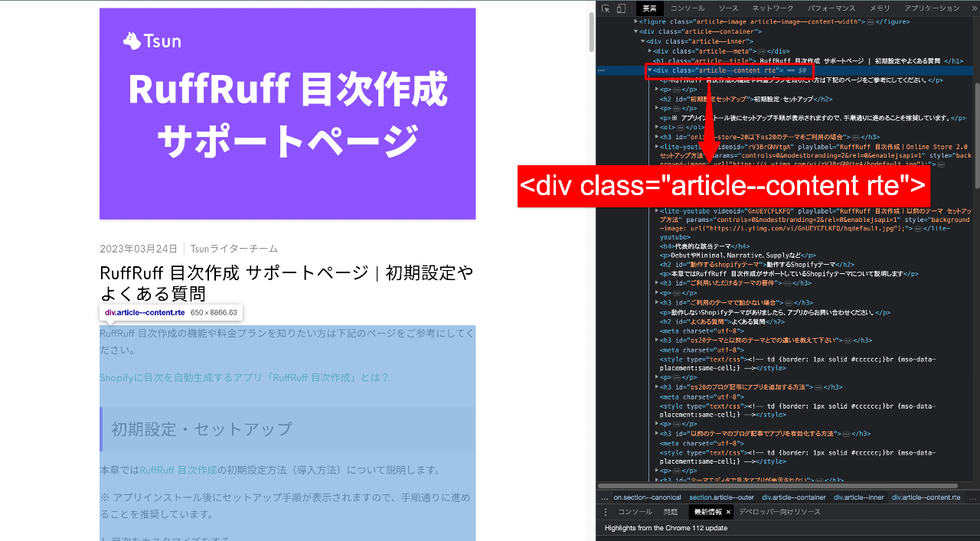Click the Tsun logo in the purple banner
The height and width of the screenshot is (541, 980).
click(152, 40)
